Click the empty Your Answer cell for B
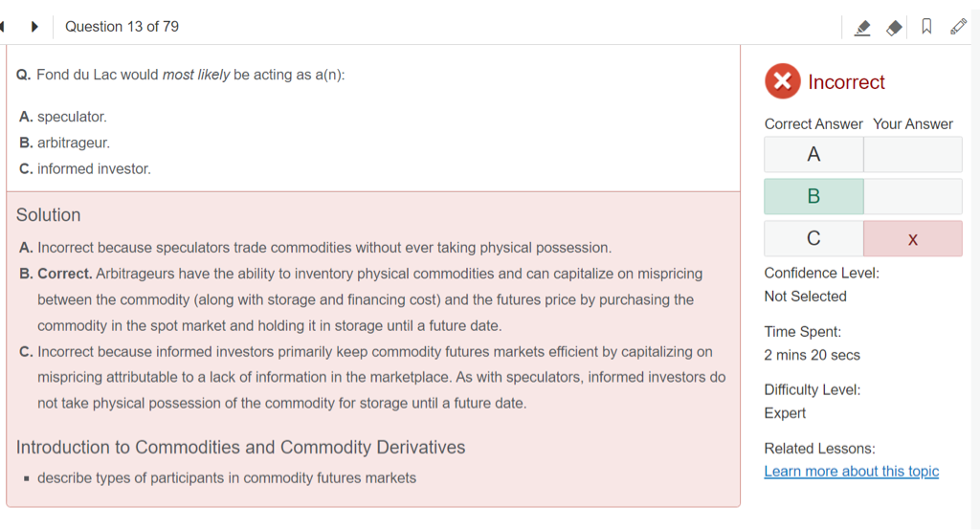Viewport: 980px width, 530px height. tap(912, 196)
